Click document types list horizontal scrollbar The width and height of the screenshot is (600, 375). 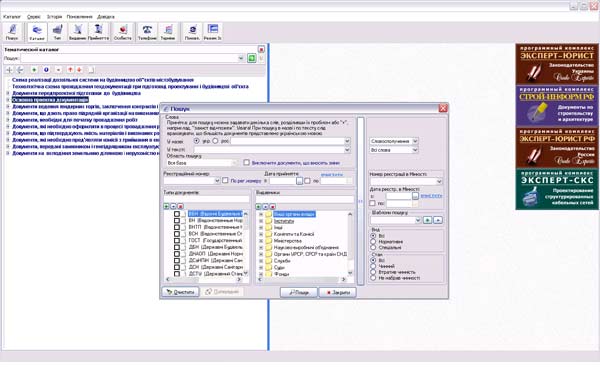[204, 279]
